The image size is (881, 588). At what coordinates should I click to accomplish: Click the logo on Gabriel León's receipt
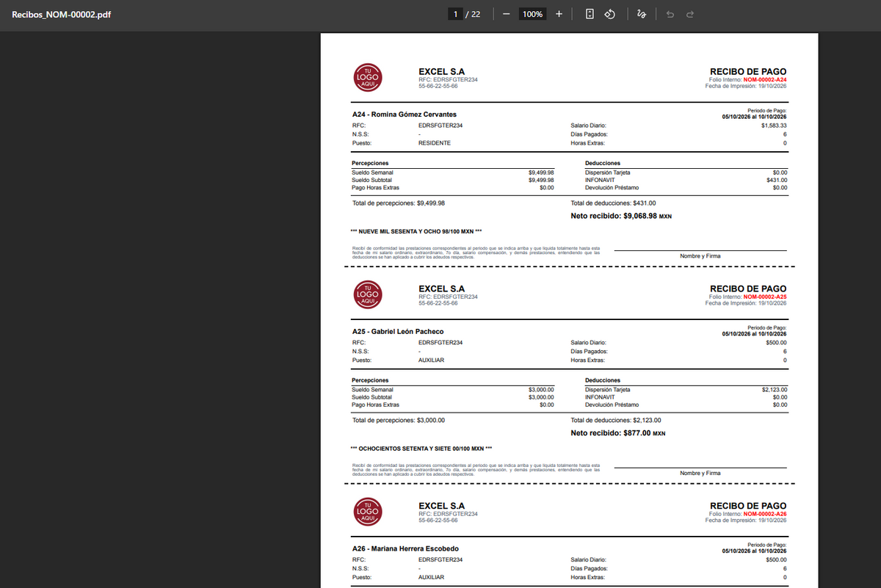click(x=367, y=294)
